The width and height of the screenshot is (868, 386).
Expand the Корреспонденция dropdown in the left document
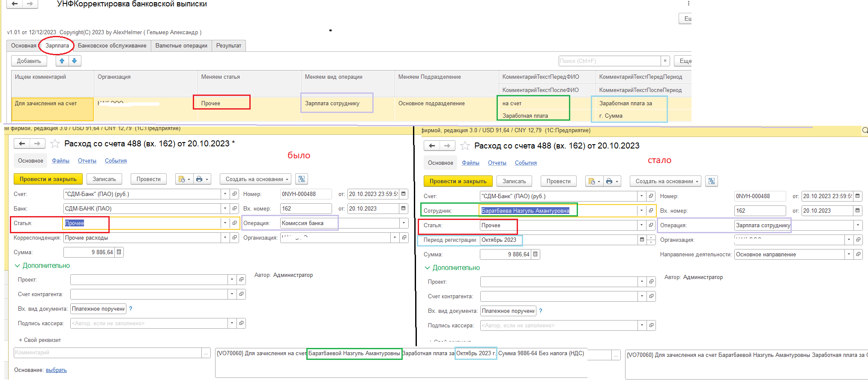tap(225, 238)
